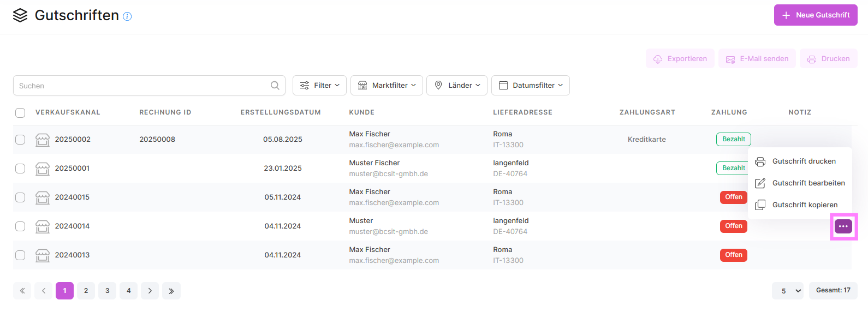
Task: Click the LIEFERADRESSE column header
Action: tap(522, 112)
